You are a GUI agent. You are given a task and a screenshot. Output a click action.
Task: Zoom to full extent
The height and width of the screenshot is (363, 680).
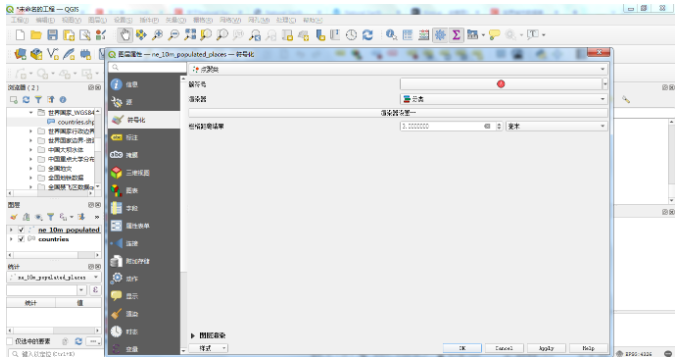[x=190, y=35]
